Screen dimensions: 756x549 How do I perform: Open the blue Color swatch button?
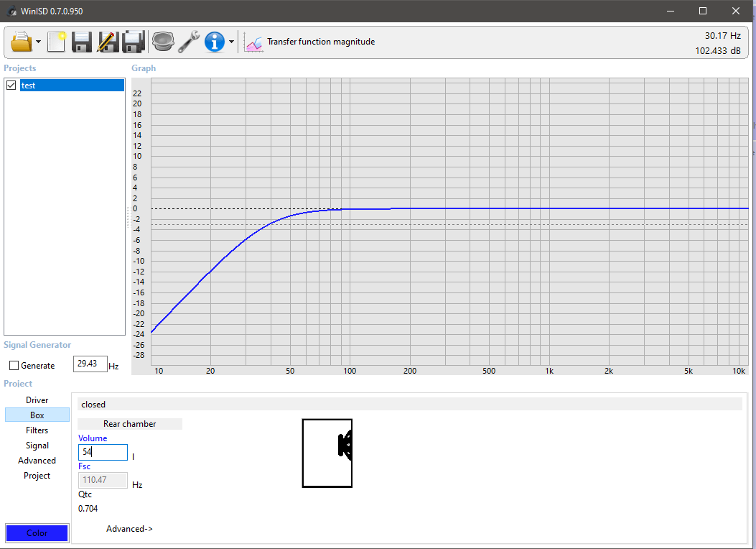[37, 533]
